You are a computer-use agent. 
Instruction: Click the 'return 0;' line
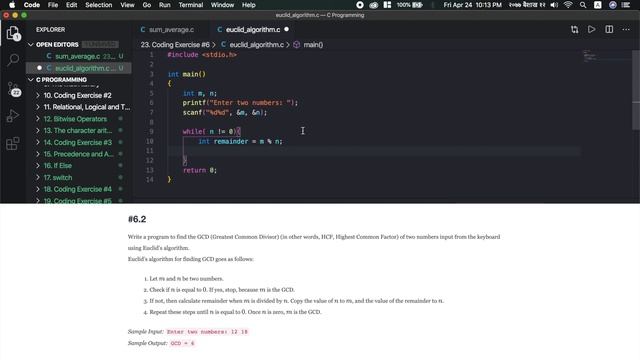(200, 170)
